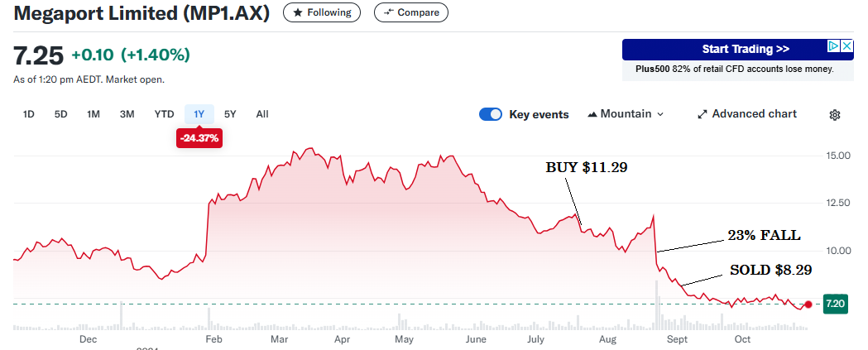
Task: Click the 7.20 price label on axis
Action: (x=836, y=304)
